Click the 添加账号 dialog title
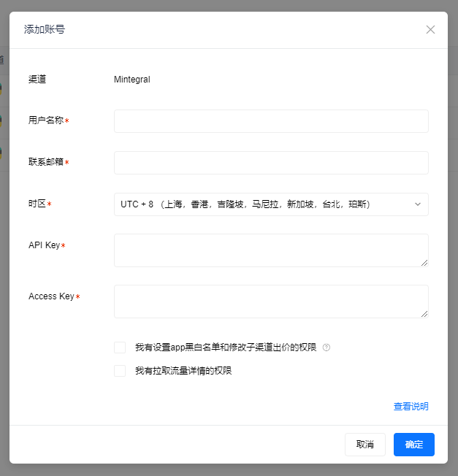The image size is (458, 476). pos(45,30)
